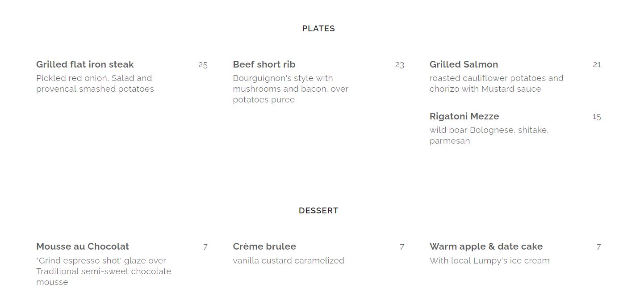Click the Warm apple & date cake price
Image resolution: width=644 pixels, height=297 pixels.
click(598, 247)
